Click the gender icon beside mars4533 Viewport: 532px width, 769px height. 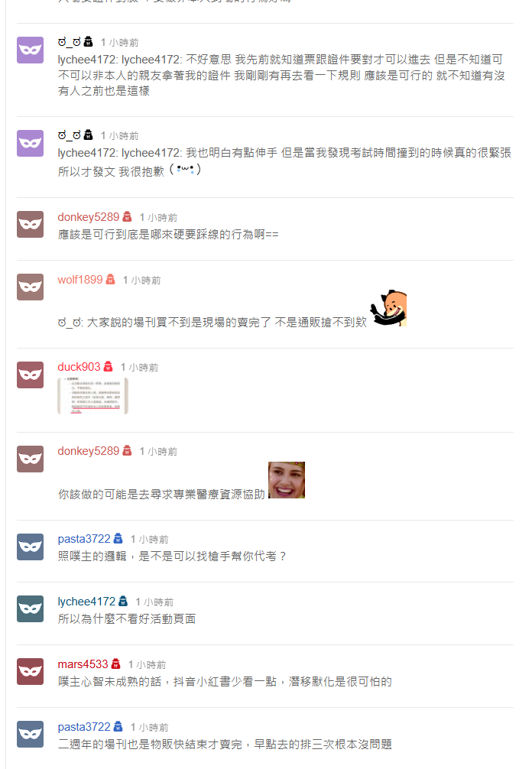115,664
